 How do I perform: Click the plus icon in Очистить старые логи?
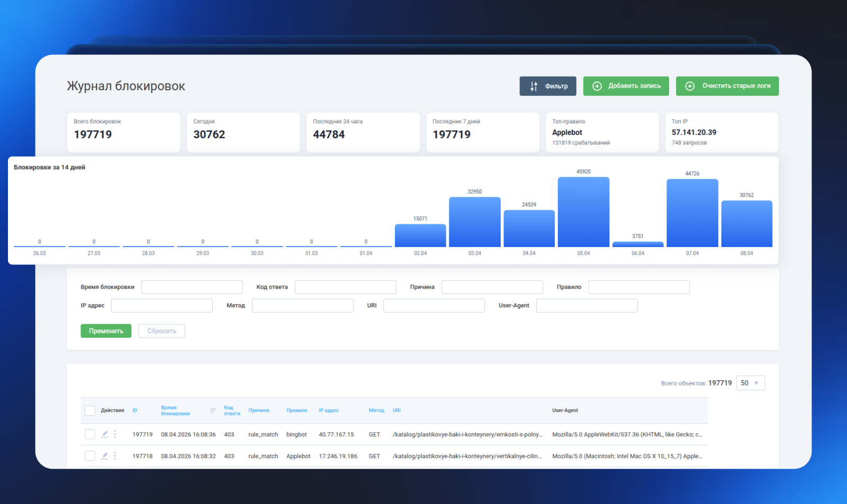pyautogui.click(x=690, y=86)
